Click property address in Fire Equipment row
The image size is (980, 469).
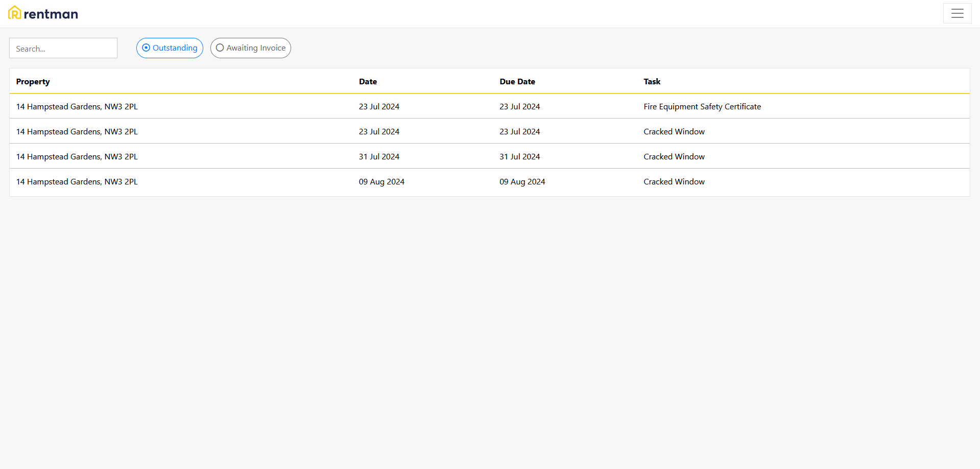(x=77, y=107)
